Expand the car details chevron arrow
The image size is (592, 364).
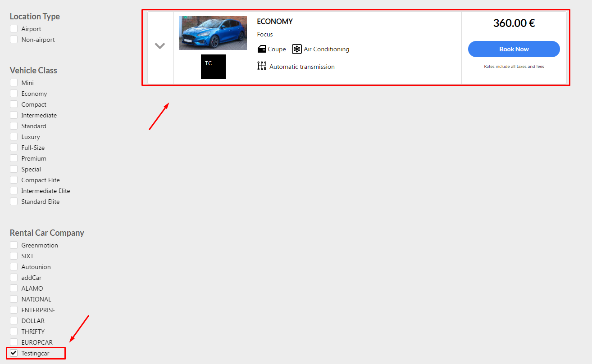click(x=160, y=46)
